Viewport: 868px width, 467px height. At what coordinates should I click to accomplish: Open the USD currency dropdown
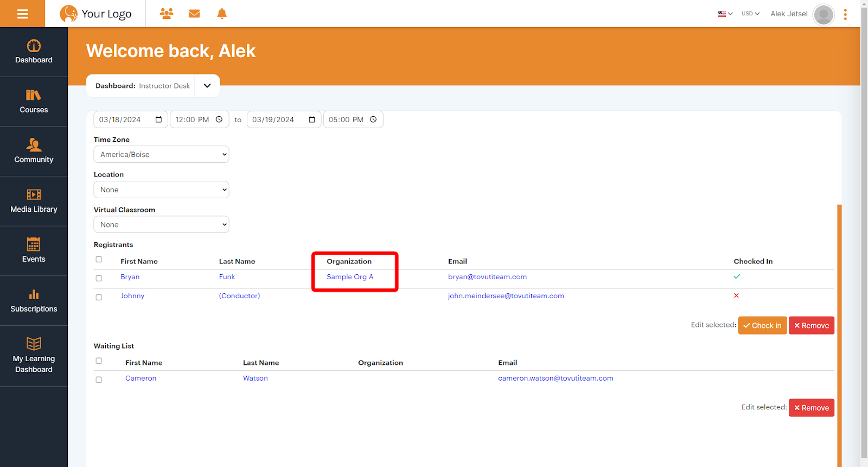(x=750, y=14)
